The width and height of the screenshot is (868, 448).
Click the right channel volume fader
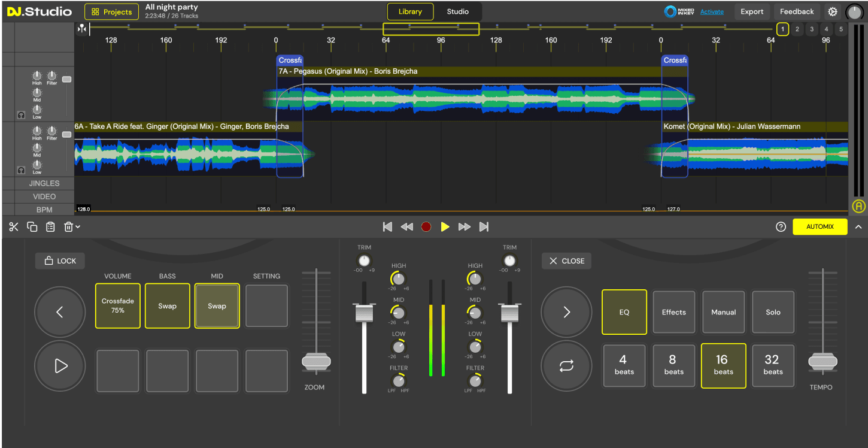(510, 313)
